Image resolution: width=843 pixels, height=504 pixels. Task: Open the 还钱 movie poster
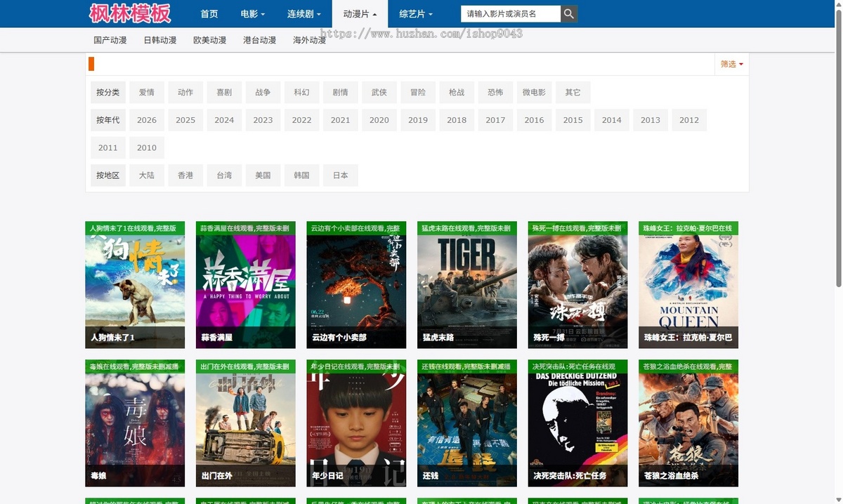point(467,423)
